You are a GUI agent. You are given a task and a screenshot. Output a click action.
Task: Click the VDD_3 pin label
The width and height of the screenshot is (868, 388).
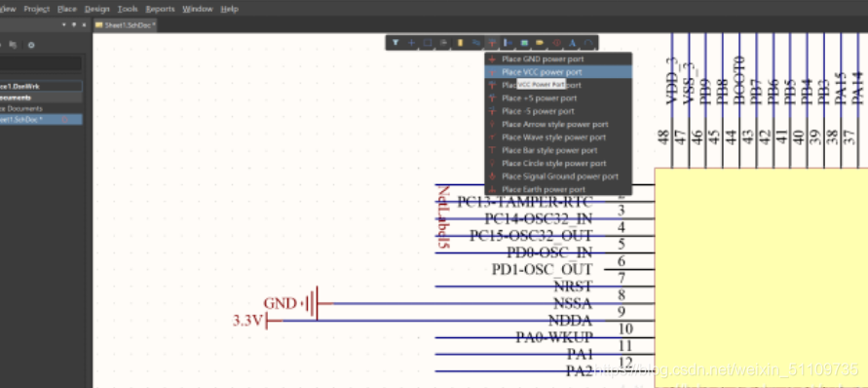(672, 81)
